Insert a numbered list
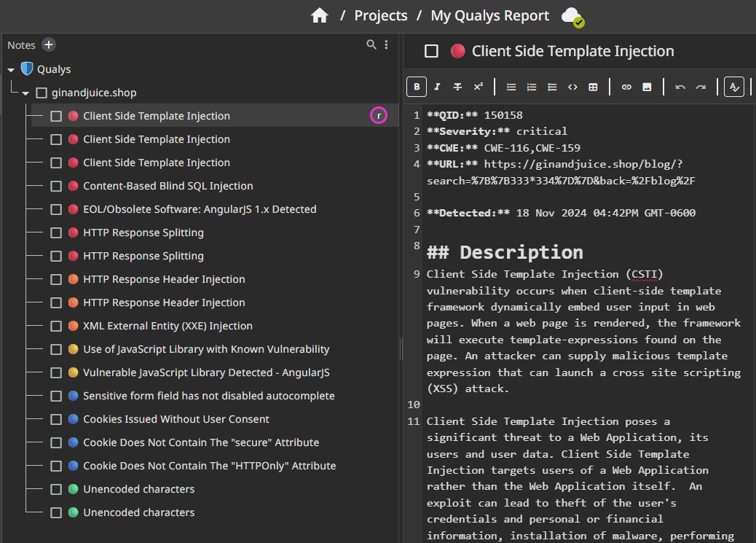Screen dimensions: 756x543 pyautogui.click(x=532, y=87)
